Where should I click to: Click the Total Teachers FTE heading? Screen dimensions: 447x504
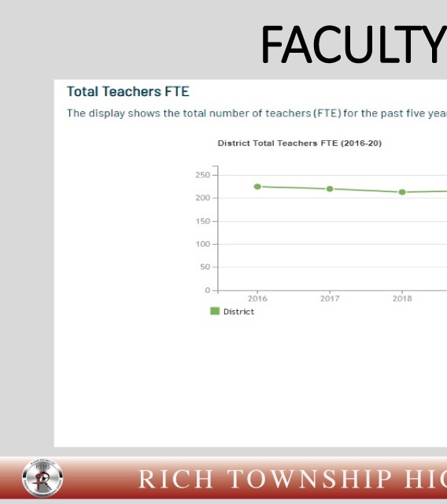[128, 91]
